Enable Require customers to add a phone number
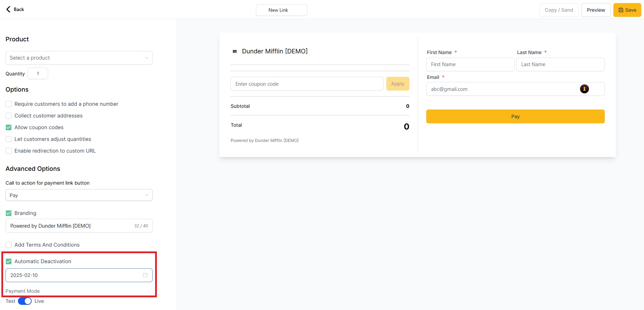Screen dimensions: 644x310 [x=9, y=104]
